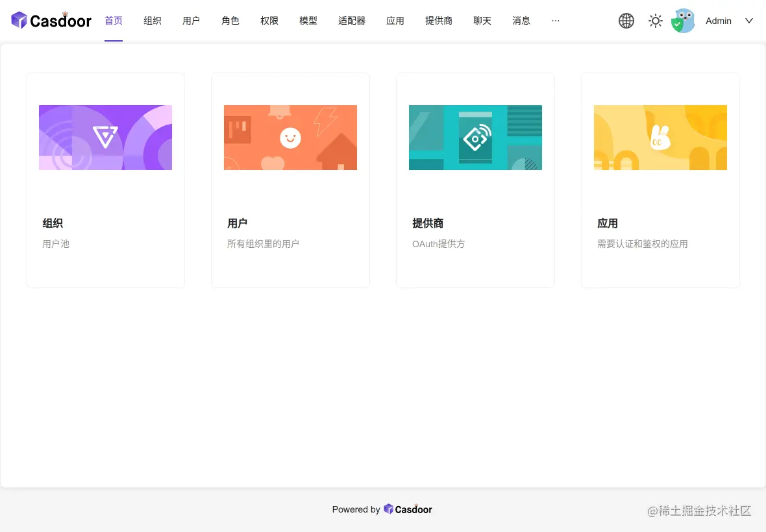Click the 所有组织里的用户 description text
This screenshot has height=532, width=766.
pos(263,243)
